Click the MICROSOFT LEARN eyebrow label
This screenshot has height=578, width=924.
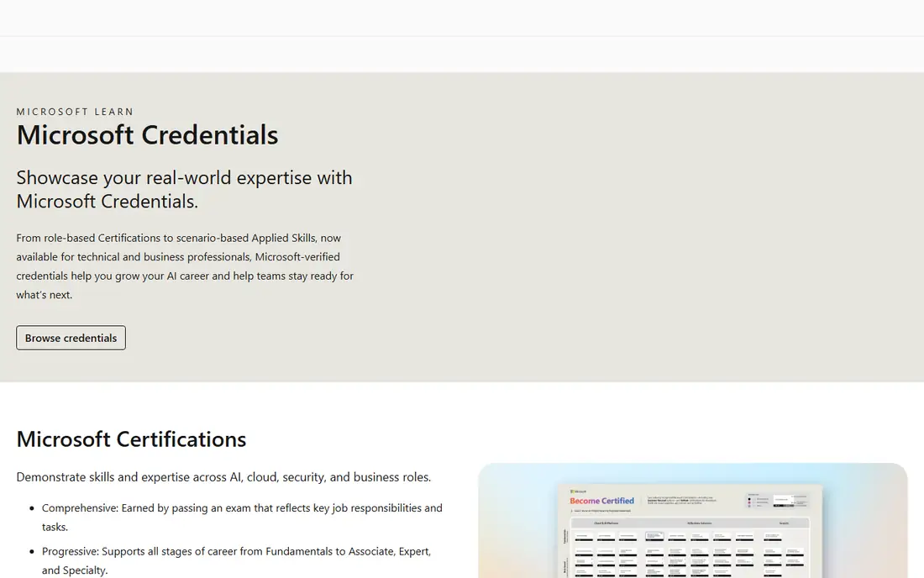click(x=75, y=112)
